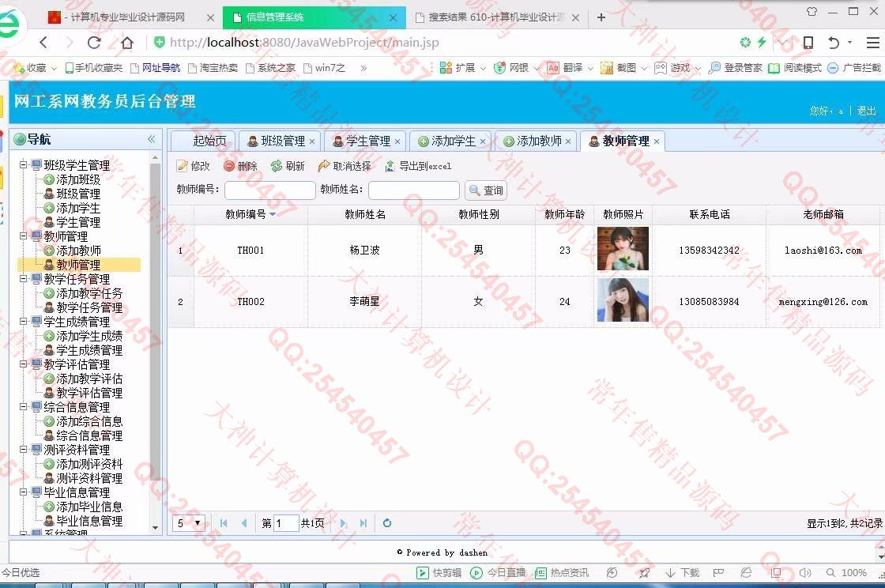The height and width of the screenshot is (588, 885).
Task: Click the browser reload icon
Action: coord(94,43)
